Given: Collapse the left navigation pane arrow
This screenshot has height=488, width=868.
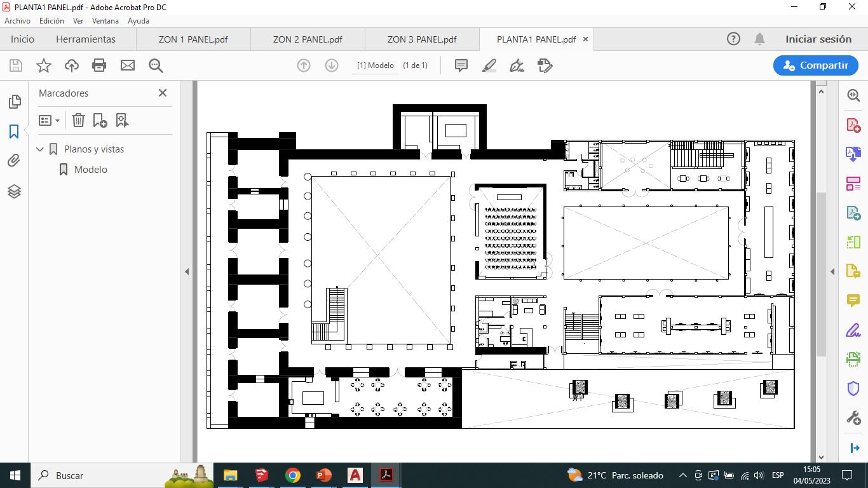Looking at the screenshot, I should [x=187, y=271].
